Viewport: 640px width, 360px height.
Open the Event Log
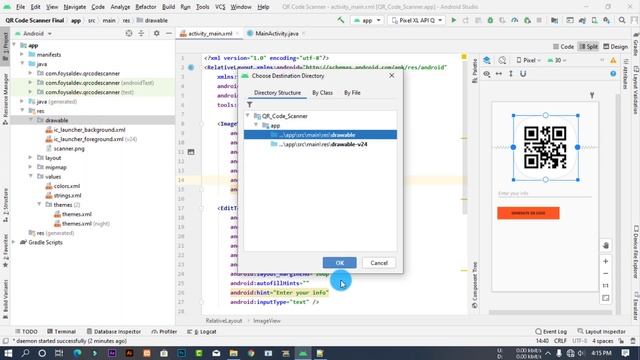[551, 331]
